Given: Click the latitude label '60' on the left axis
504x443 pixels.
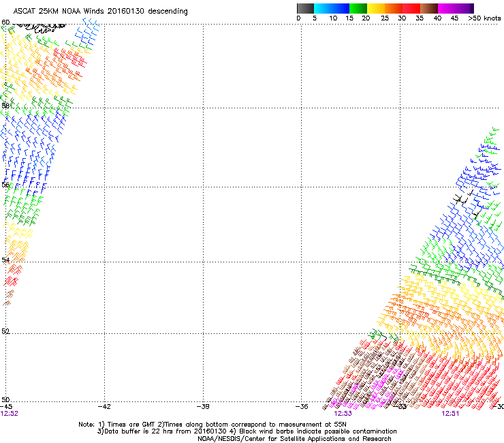Looking at the screenshot, I should 5,22.
